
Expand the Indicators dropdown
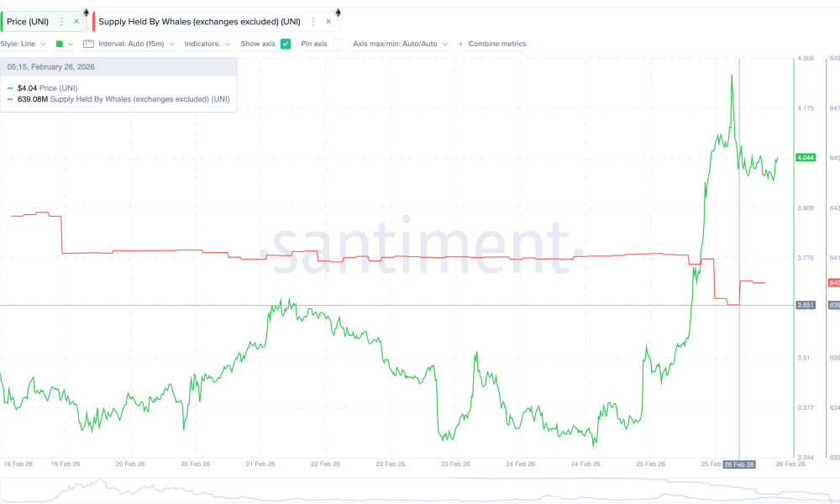point(207,44)
